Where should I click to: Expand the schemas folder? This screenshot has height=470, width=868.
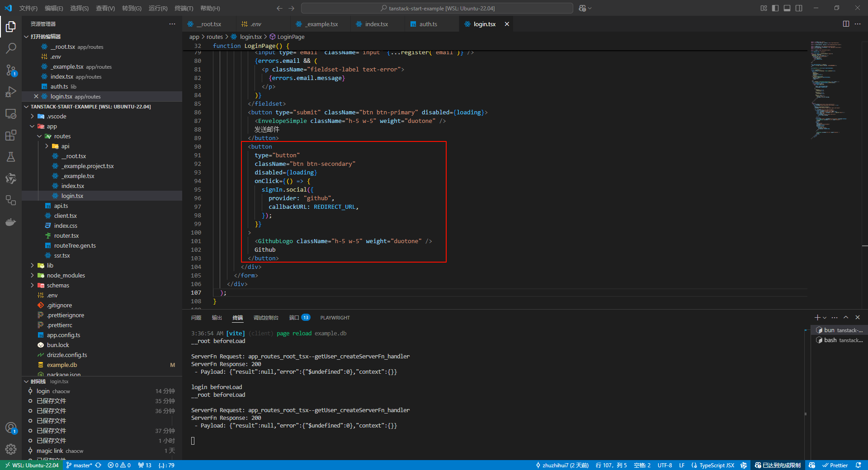(32, 286)
